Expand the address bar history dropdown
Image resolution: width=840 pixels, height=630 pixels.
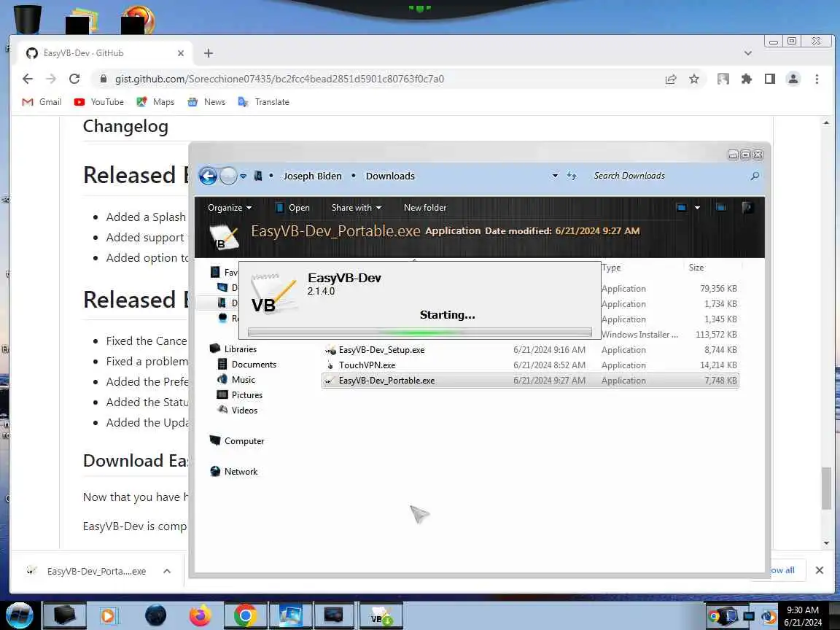(555, 176)
